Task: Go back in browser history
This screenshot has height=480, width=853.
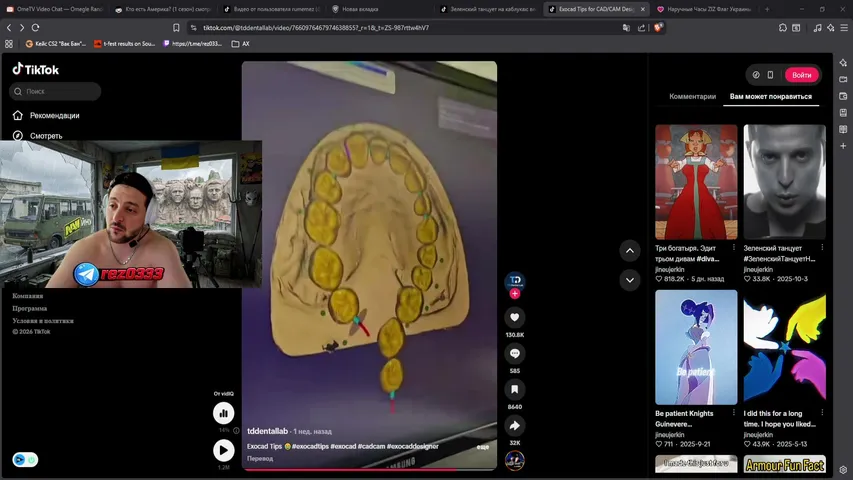Action: click(x=9, y=28)
